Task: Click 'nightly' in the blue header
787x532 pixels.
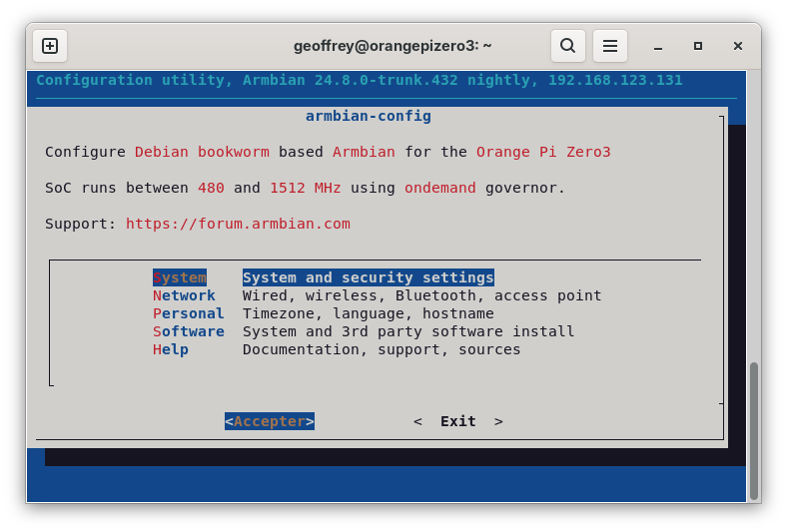Action: 498,80
